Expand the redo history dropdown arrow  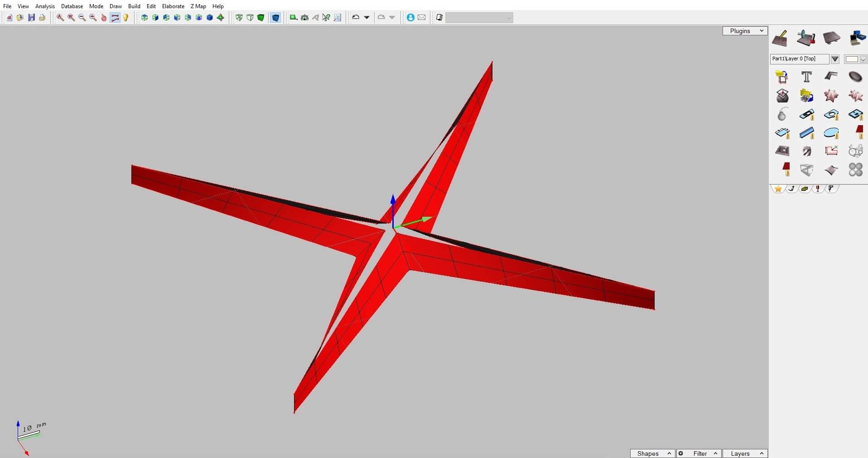point(392,18)
